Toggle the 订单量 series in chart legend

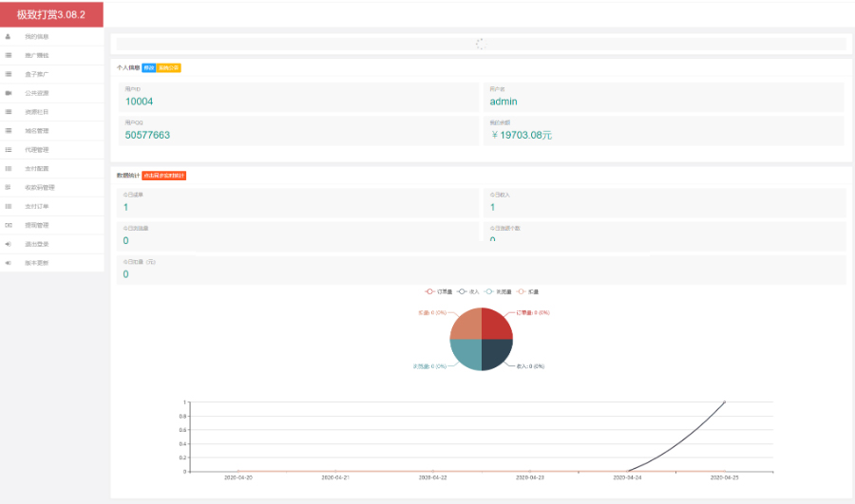coord(438,291)
